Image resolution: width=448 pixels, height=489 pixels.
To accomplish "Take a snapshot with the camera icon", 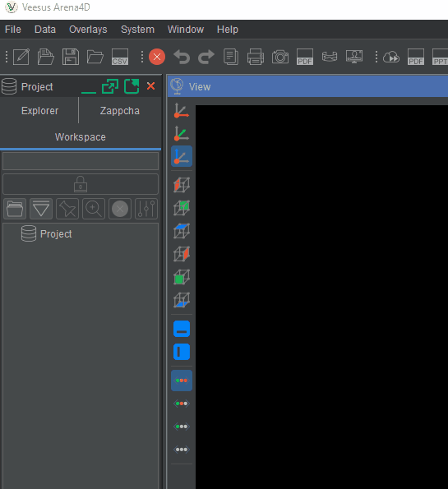I will click(x=280, y=57).
